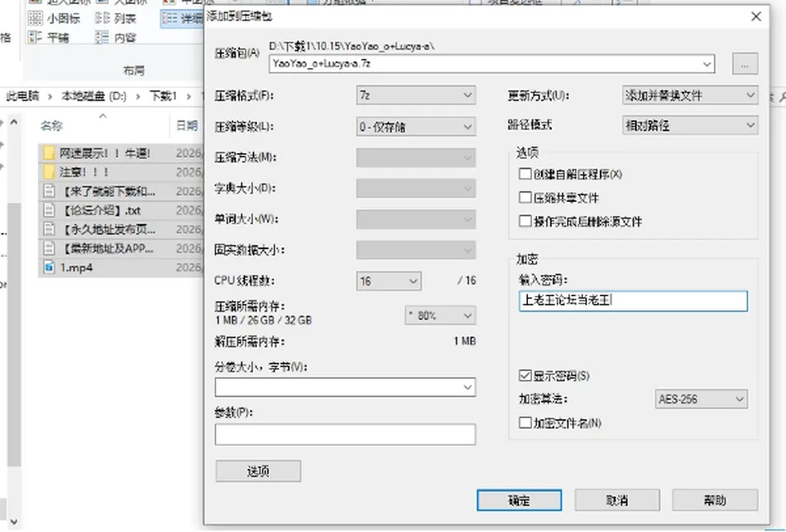The image size is (786, 532).
Task: Click 确定 to start compression
Action: 519,500
